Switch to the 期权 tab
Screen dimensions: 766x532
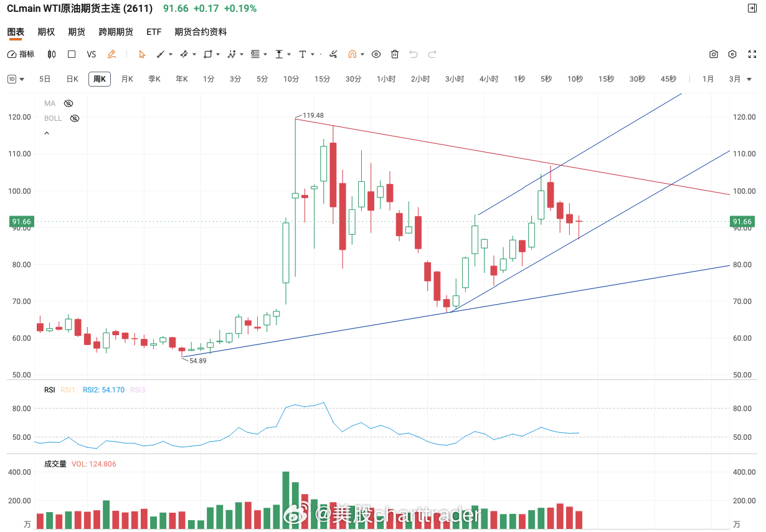pos(46,32)
